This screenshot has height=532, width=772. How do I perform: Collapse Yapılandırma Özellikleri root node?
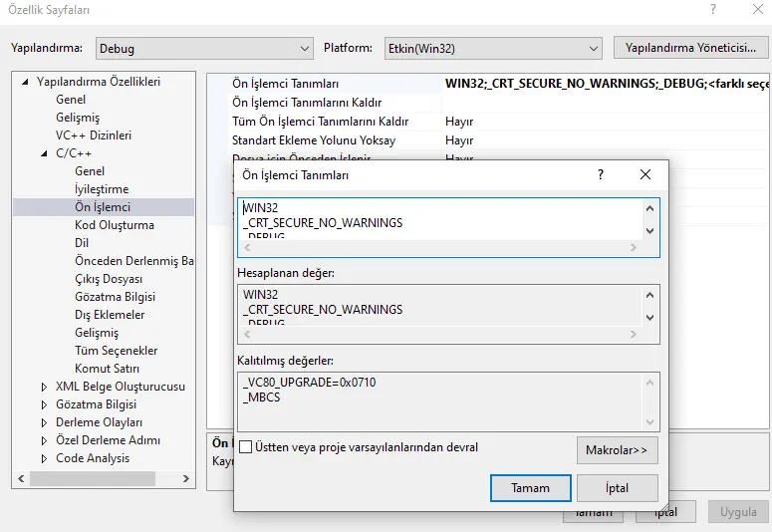25,82
